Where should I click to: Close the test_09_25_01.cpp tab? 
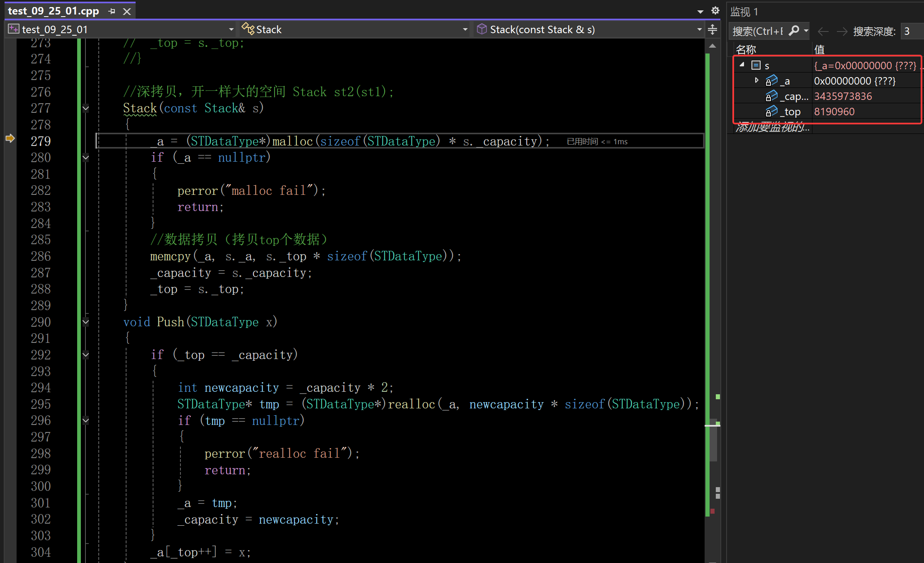127,12
